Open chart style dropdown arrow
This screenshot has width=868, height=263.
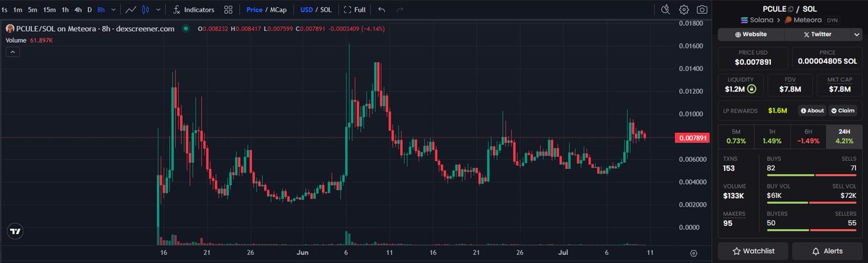[x=158, y=10]
